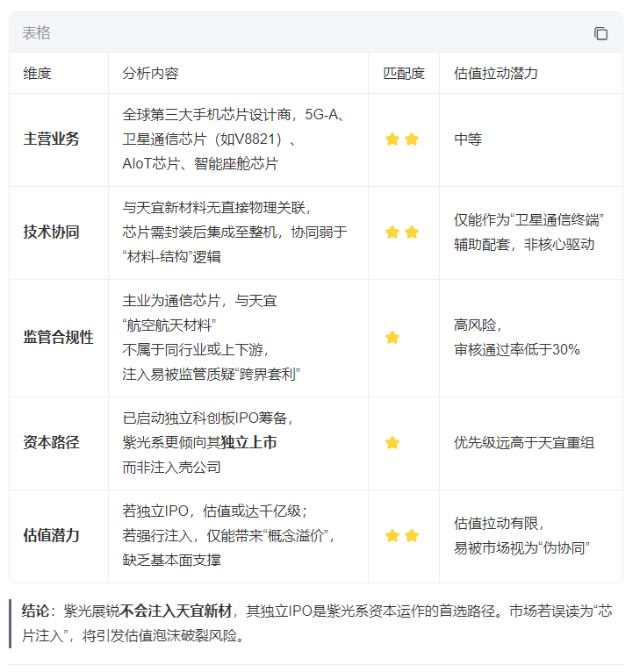Click text “材料-结构”逻辑
The width and height of the screenshot is (633, 672).
pyautogui.click(x=171, y=257)
